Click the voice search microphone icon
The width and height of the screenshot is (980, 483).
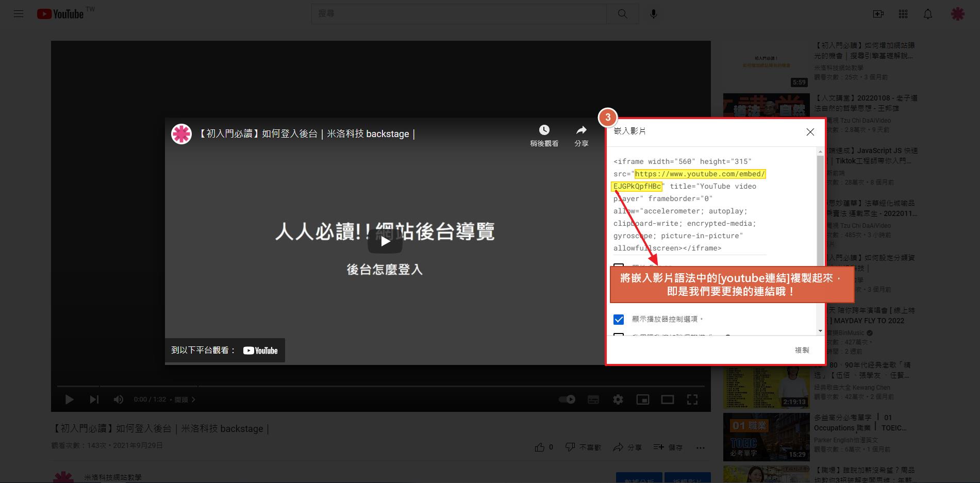click(653, 14)
